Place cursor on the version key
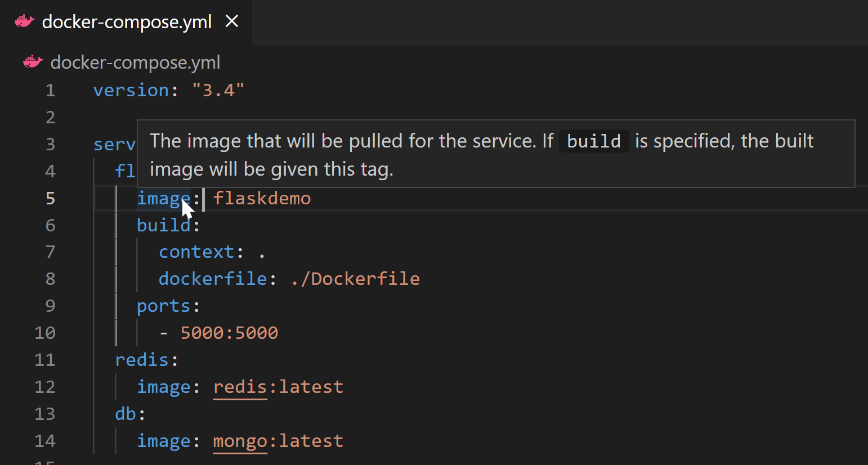The width and height of the screenshot is (868, 465). tap(130, 90)
